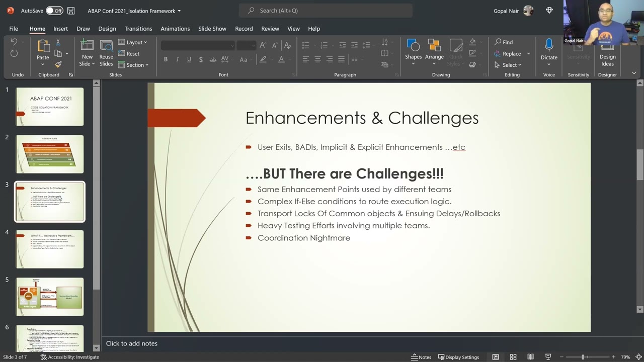
Task: Switch to Slide Sorter view
Action: point(513,357)
